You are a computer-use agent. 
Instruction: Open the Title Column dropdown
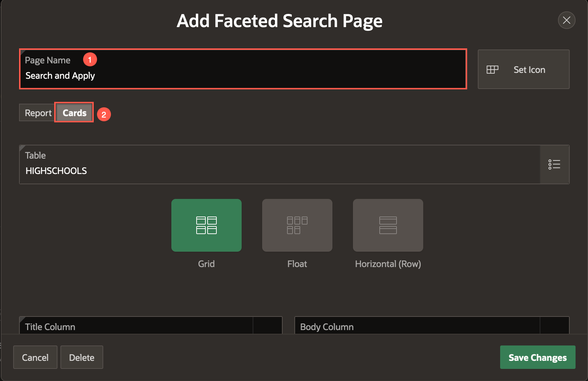click(x=267, y=326)
